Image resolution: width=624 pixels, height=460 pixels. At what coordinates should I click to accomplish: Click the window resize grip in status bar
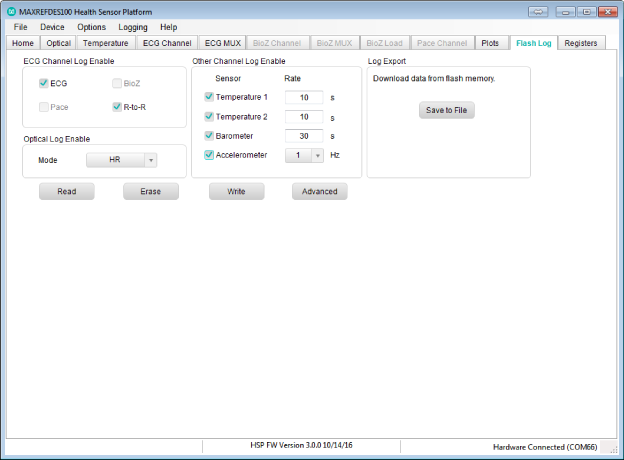click(x=613, y=449)
